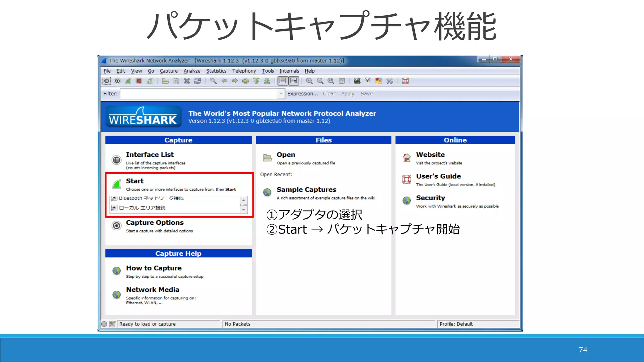The height and width of the screenshot is (362, 644).
Task: Click the lifebuoy help toolbar icon
Action: (x=405, y=81)
